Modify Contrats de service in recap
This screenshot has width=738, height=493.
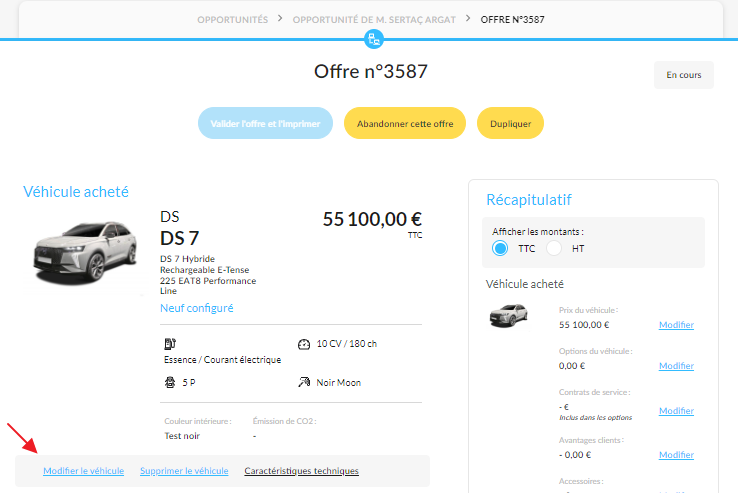[x=676, y=411]
